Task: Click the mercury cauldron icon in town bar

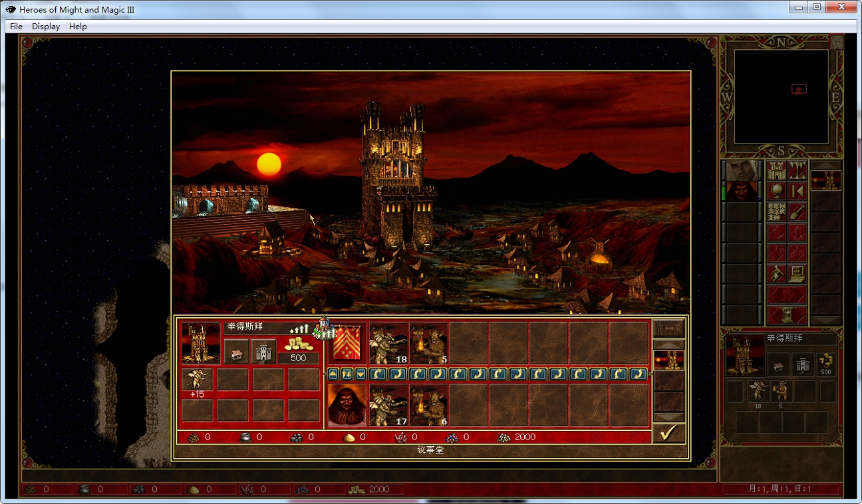Action: [244, 437]
